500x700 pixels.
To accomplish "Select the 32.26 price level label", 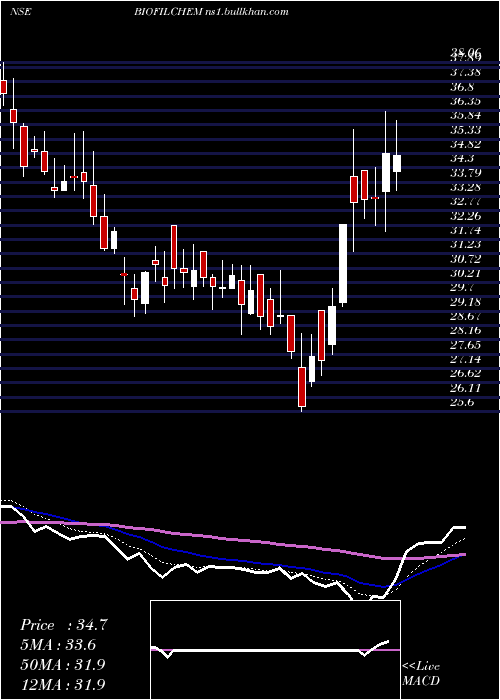I will (x=466, y=216).
